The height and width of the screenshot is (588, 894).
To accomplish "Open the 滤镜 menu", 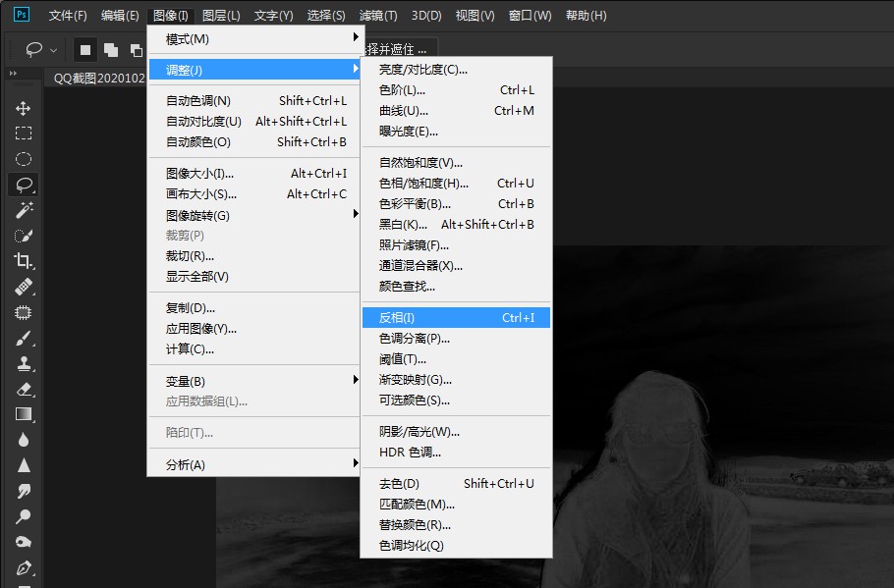I will pyautogui.click(x=379, y=15).
